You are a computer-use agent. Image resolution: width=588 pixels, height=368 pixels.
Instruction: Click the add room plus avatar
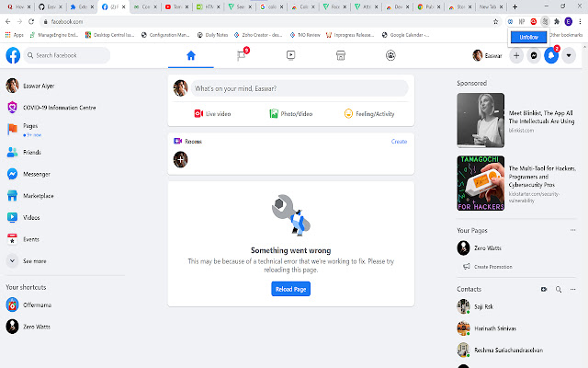pyautogui.click(x=180, y=159)
